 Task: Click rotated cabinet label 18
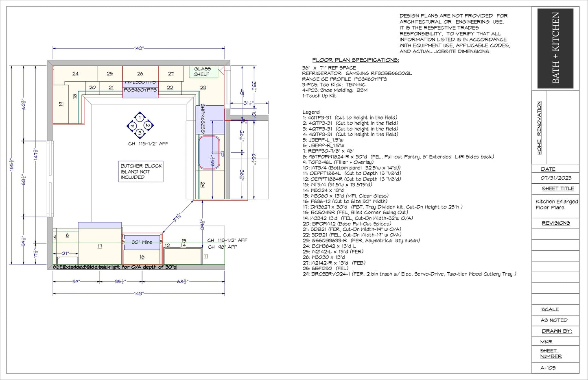74,96
